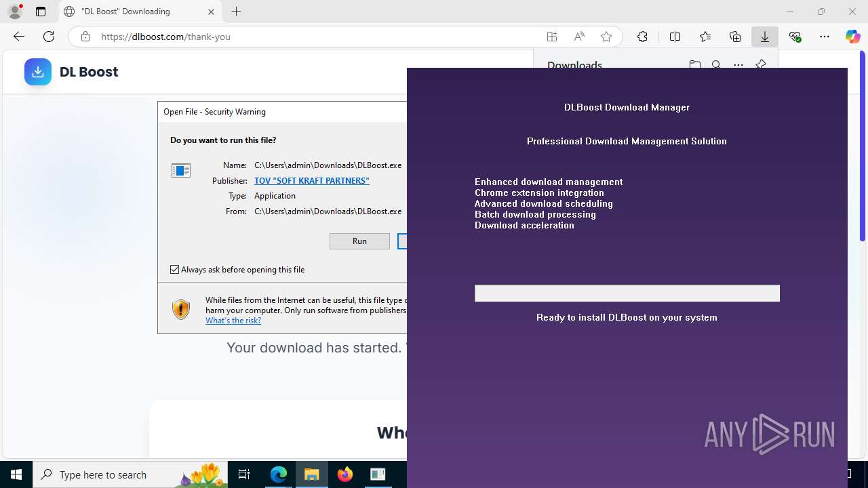868x488 pixels.
Task: Open Settings and more ellipsis menu
Action: [825, 37]
